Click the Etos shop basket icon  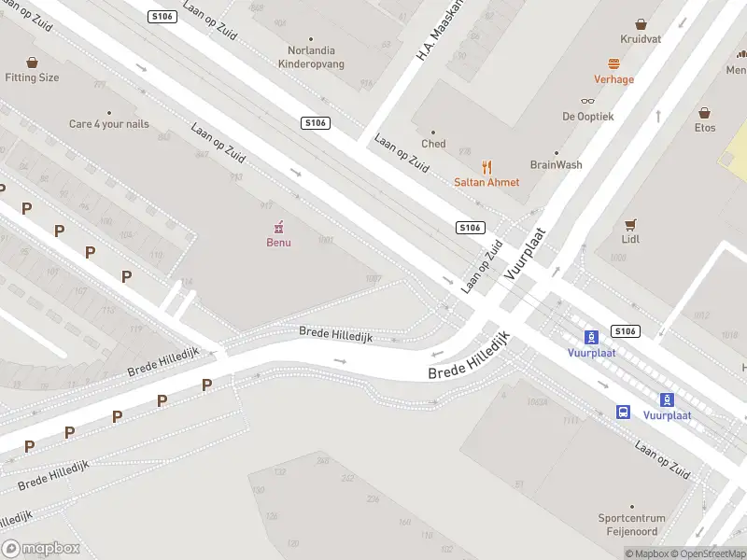[705, 113]
